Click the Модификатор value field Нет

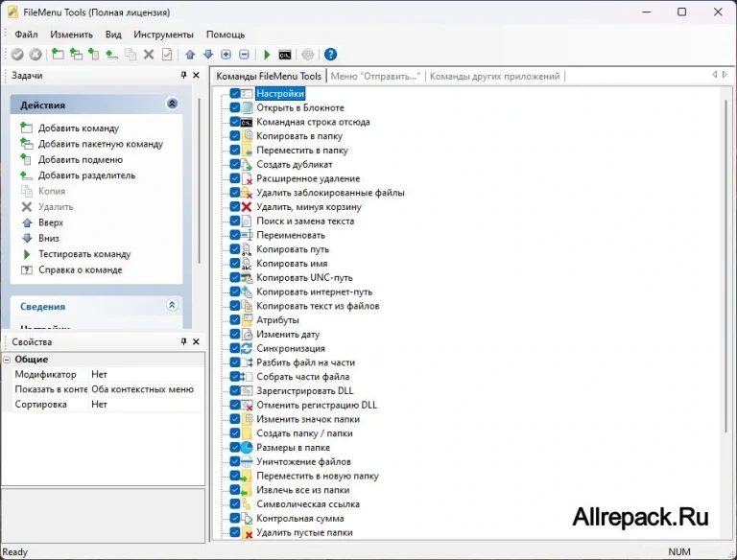pyautogui.click(x=147, y=374)
